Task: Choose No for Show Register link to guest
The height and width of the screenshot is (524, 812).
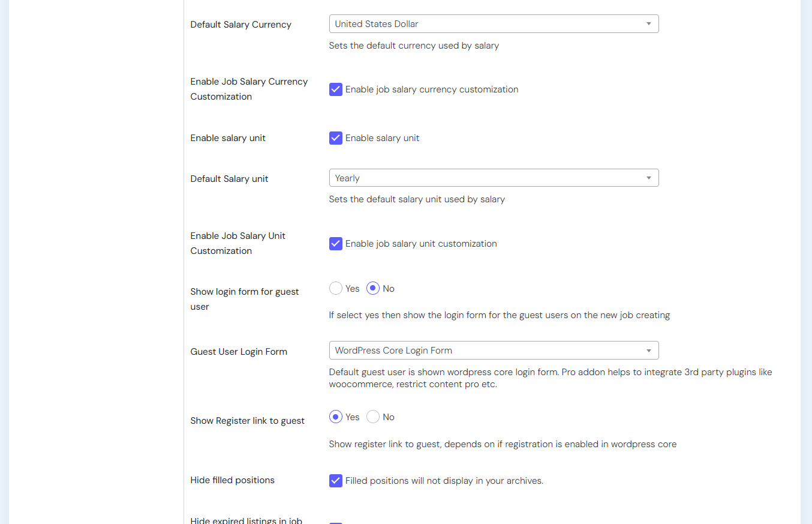Action: 373,417
